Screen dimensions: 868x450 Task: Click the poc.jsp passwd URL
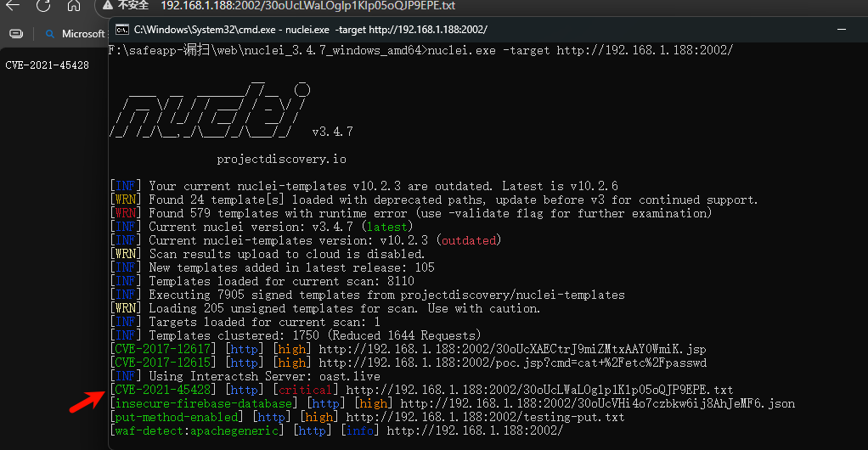click(x=513, y=363)
